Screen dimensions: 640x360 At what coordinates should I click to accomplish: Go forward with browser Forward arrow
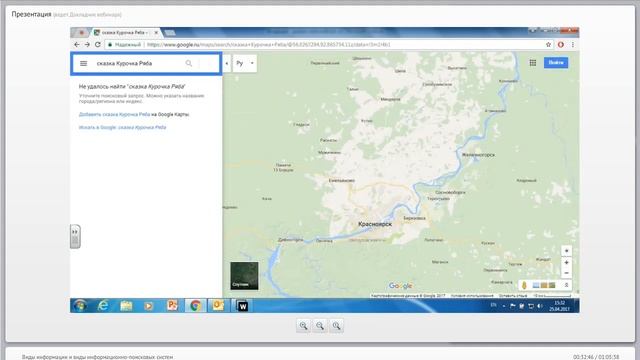point(87,44)
